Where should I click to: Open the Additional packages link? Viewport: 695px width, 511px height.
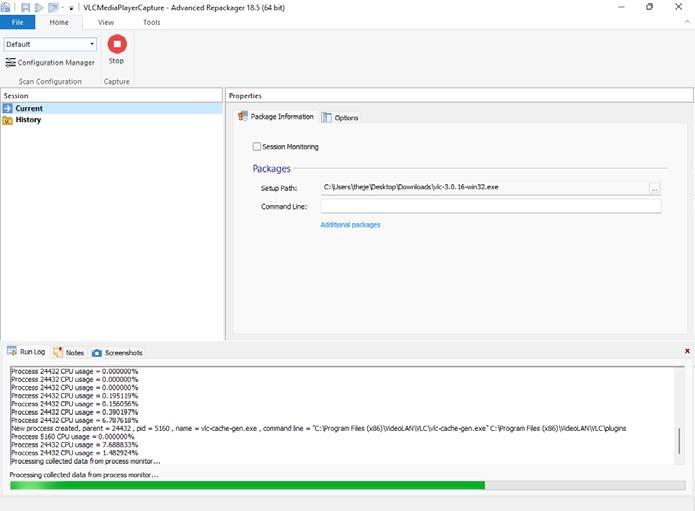pos(350,225)
